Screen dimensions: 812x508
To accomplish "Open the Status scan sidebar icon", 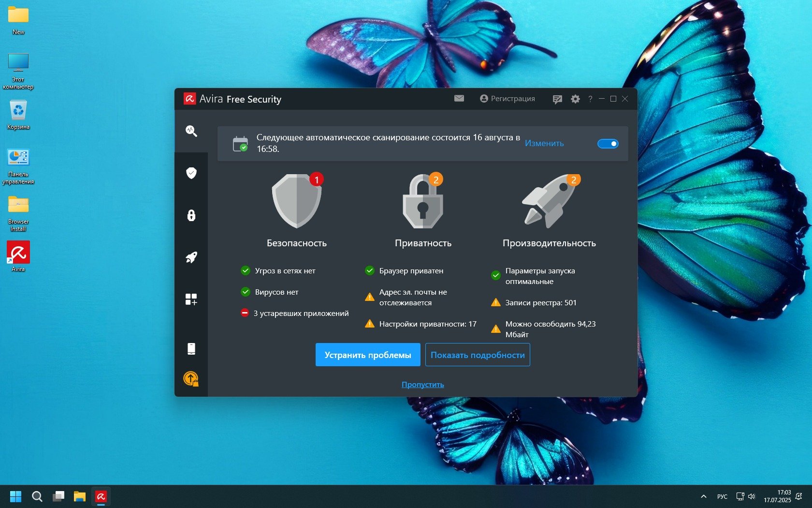I will click(x=191, y=131).
